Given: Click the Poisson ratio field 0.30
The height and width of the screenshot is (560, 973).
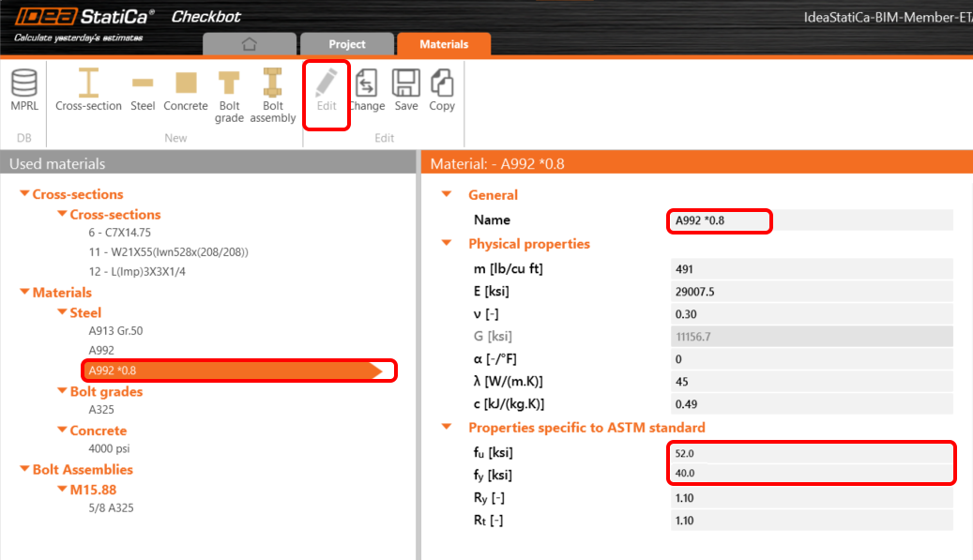Looking at the screenshot, I should point(812,314).
